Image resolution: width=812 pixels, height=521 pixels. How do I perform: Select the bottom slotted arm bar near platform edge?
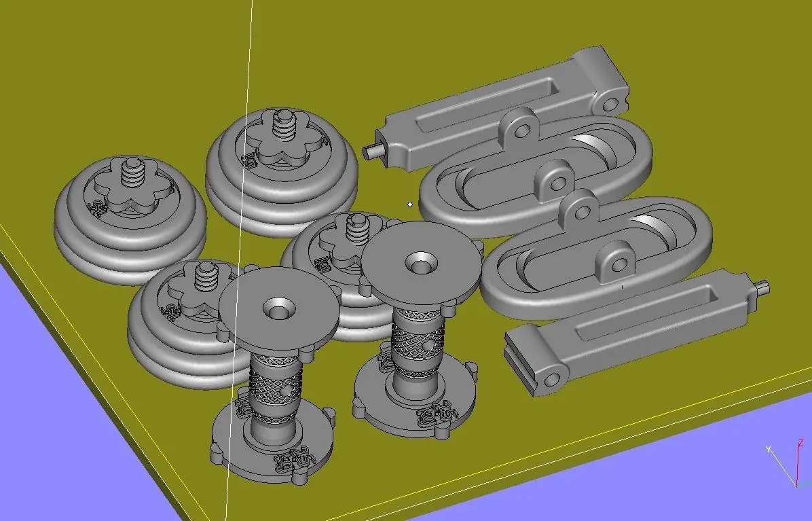tap(637, 331)
